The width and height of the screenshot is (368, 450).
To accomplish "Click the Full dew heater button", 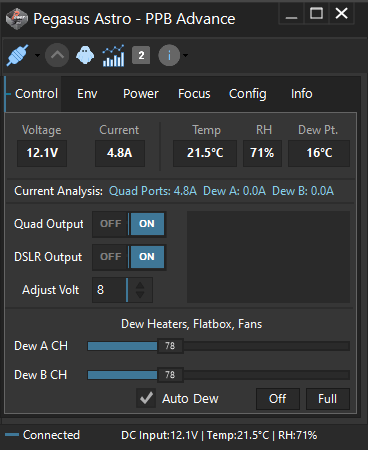I will (x=328, y=399).
